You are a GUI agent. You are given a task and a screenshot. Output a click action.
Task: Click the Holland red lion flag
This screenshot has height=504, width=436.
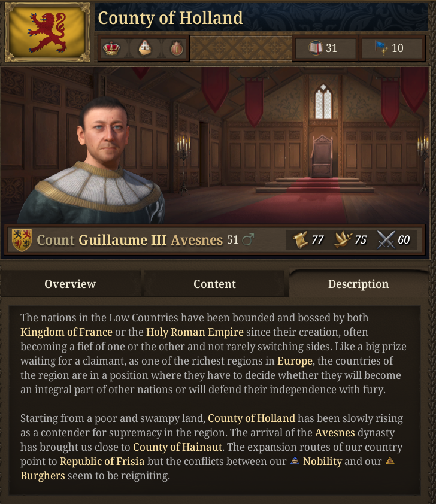point(47,32)
